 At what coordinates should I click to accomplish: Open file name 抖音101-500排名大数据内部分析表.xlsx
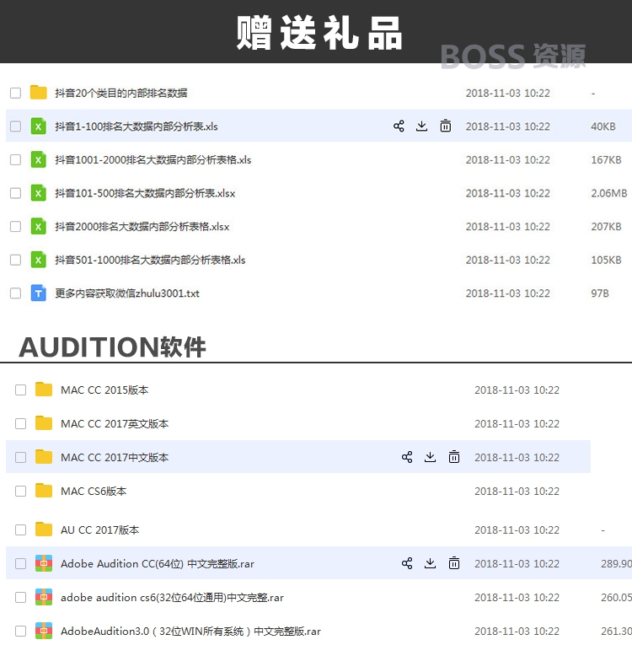[x=145, y=193]
